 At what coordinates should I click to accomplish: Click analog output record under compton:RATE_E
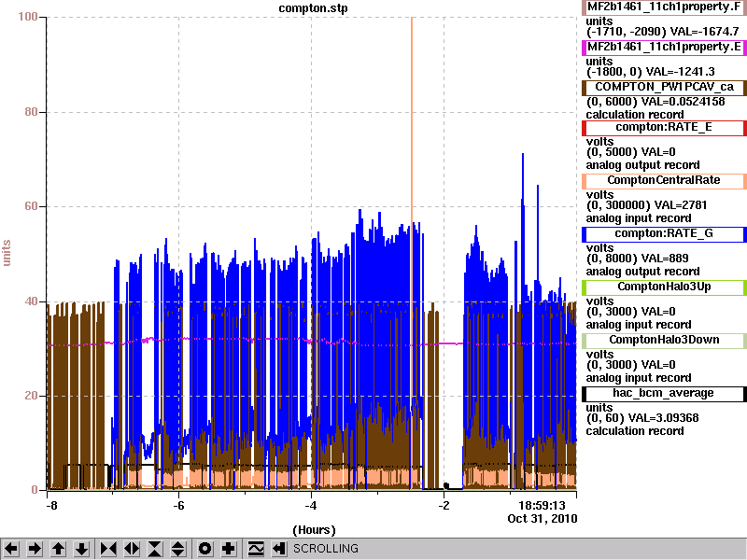(642, 165)
